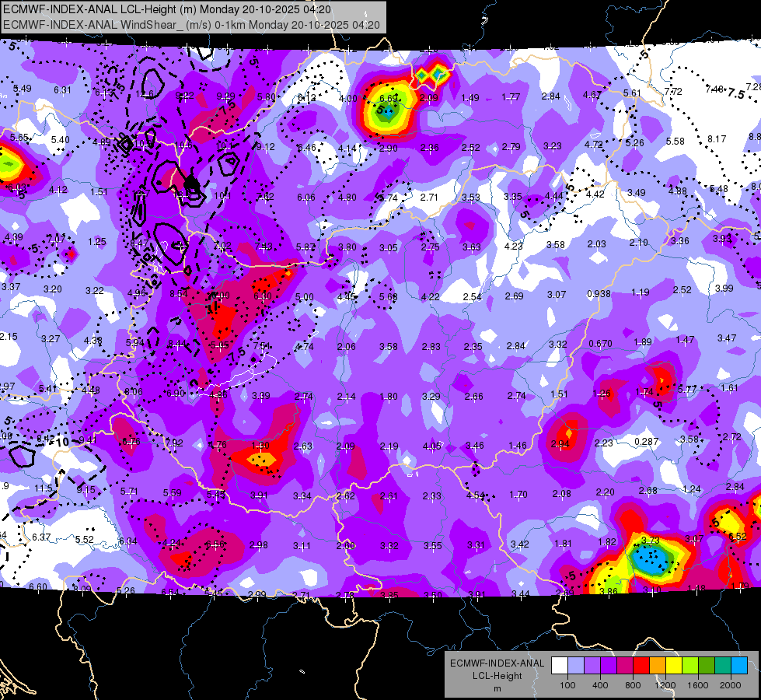761x700 pixels.
Task: Click wind shear value '3.73'
Action: point(651,540)
